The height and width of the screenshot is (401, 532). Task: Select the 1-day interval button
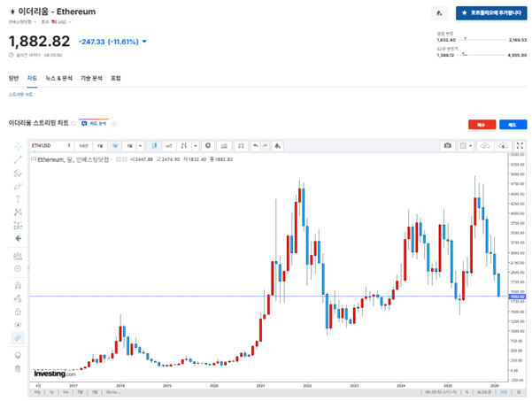(100, 146)
